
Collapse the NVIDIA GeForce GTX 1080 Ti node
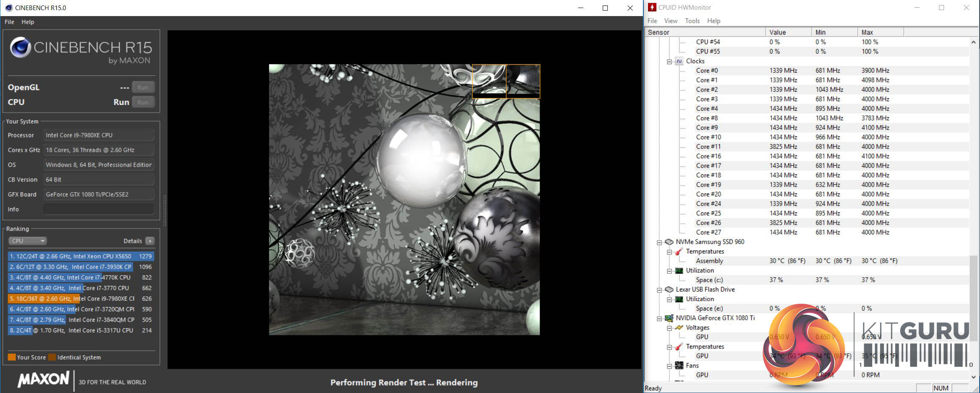[659, 319]
